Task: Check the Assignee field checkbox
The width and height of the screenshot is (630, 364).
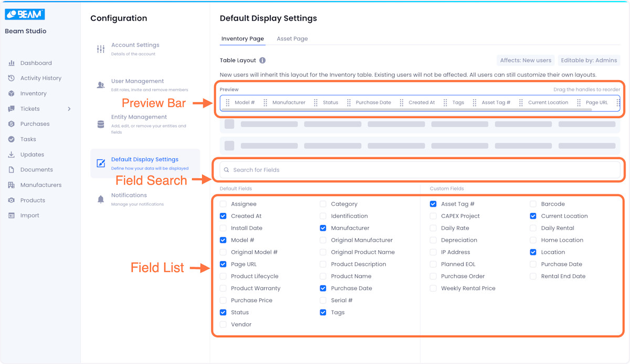Action: (x=223, y=204)
